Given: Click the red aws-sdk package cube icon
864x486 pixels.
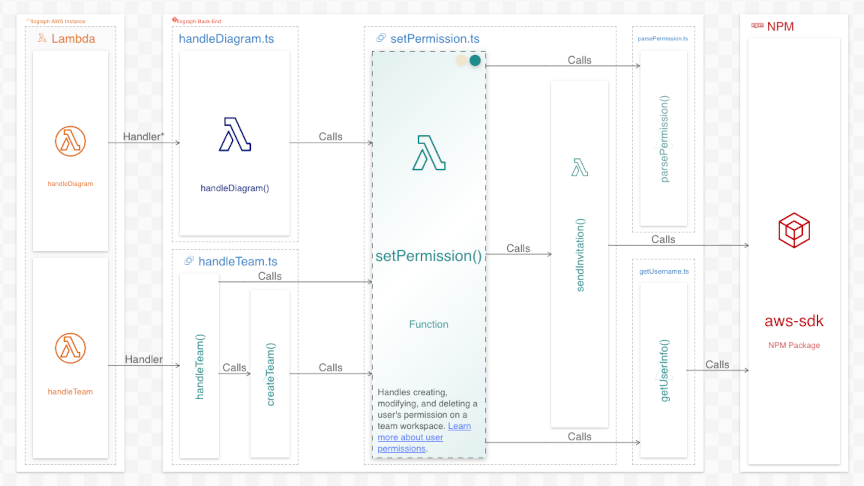Looking at the screenshot, I should (794, 230).
